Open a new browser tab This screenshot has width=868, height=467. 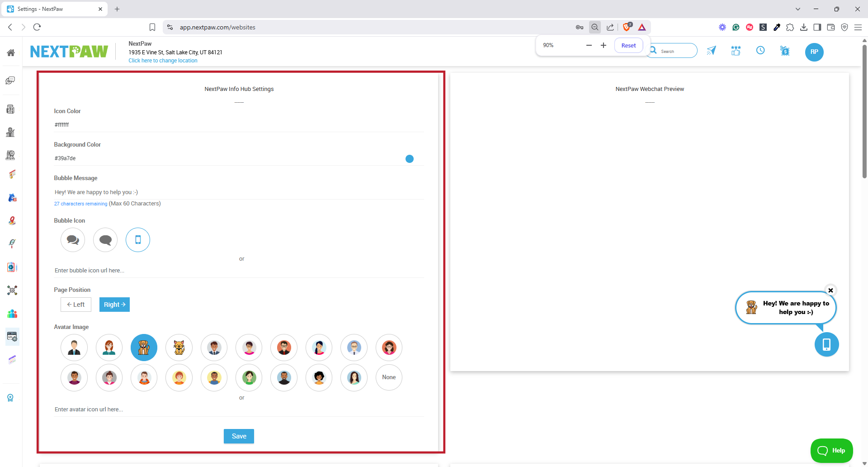[117, 9]
